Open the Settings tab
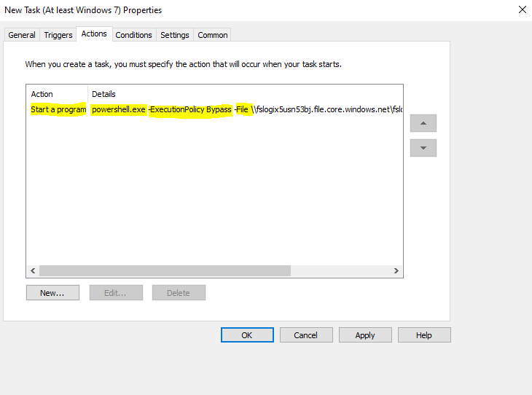The image size is (532, 395). coord(175,35)
